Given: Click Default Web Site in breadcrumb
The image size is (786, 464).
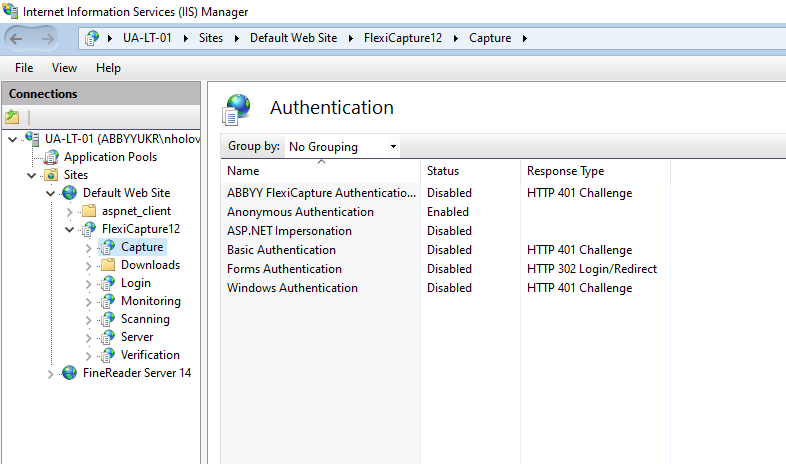Looking at the screenshot, I should (293, 38).
